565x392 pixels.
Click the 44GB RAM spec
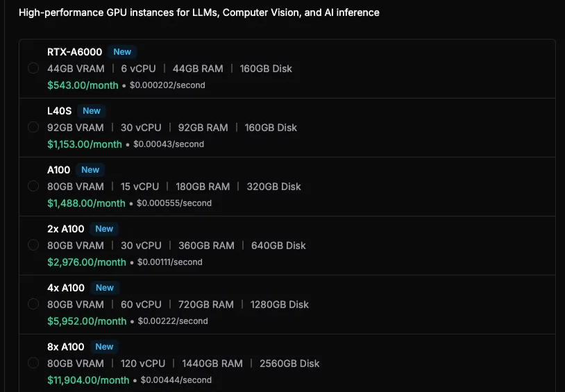pos(198,69)
